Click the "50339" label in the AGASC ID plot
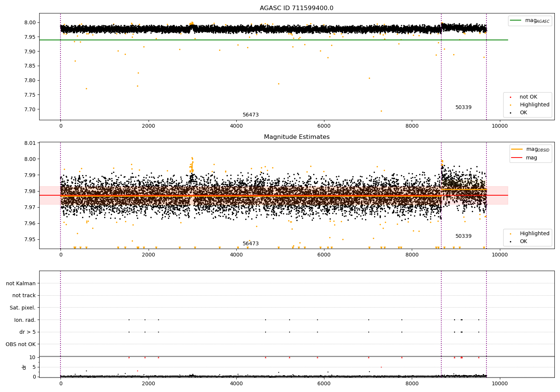The height and width of the screenshot is (392, 560). tap(463, 108)
